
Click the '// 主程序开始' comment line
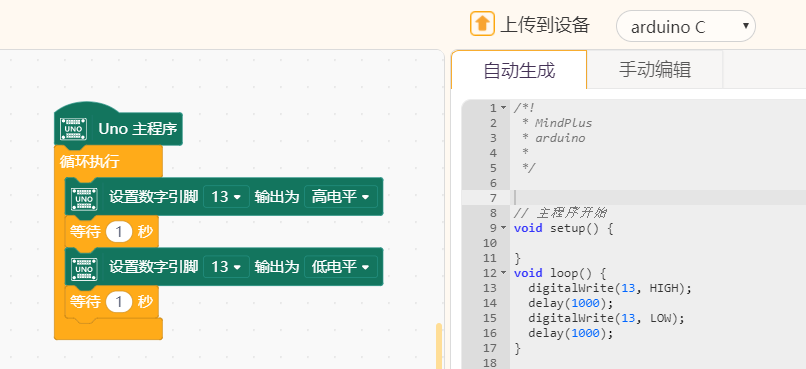561,213
